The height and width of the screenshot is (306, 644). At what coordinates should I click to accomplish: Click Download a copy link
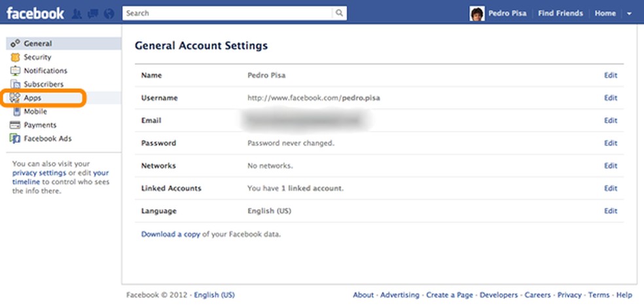coord(170,235)
